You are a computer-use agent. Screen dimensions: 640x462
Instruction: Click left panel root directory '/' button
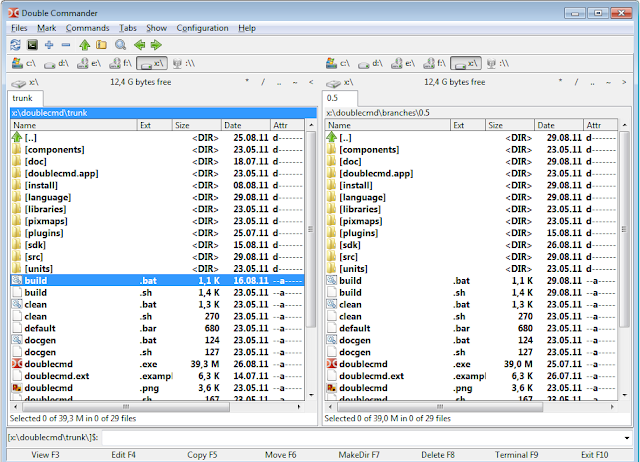[x=263, y=83]
